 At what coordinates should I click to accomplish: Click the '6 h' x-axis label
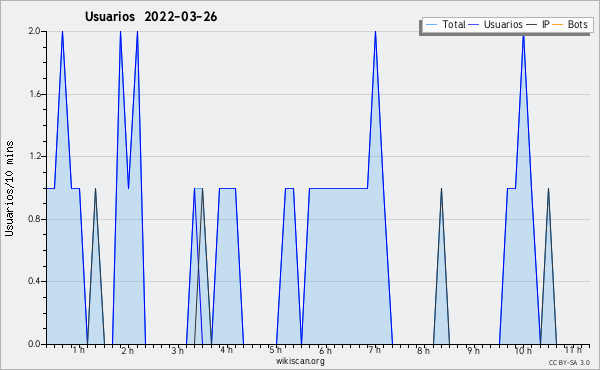pyautogui.click(x=325, y=350)
